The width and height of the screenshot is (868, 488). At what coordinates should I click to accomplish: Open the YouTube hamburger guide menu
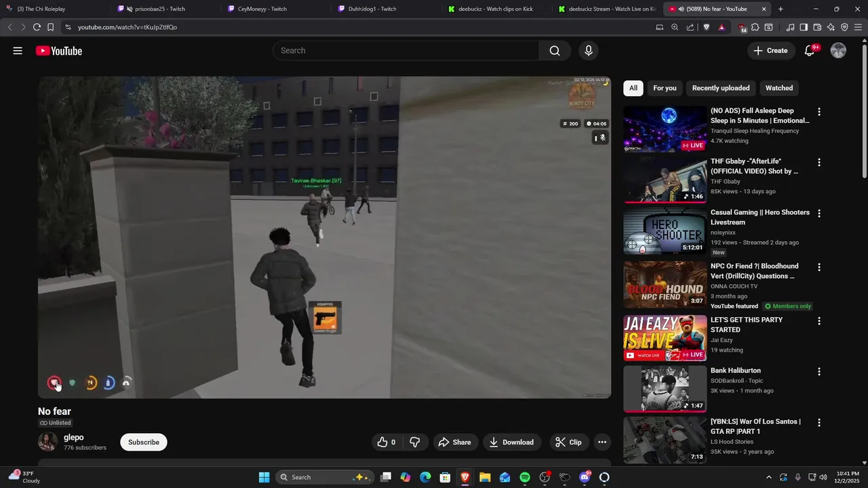tap(18, 51)
